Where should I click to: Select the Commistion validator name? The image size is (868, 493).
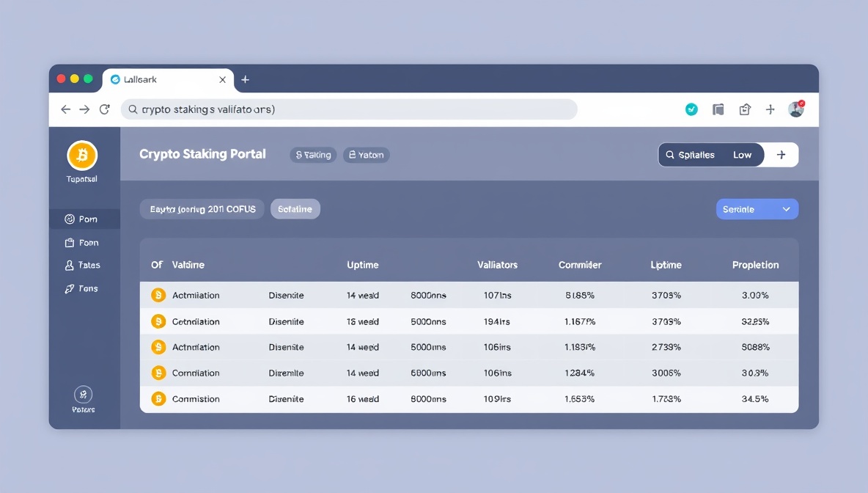click(x=196, y=399)
